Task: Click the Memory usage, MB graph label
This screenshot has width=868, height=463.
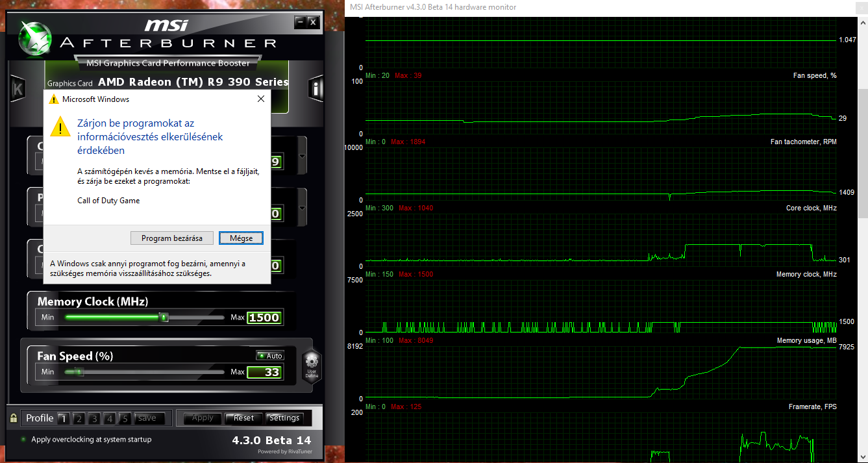Action: click(x=807, y=340)
